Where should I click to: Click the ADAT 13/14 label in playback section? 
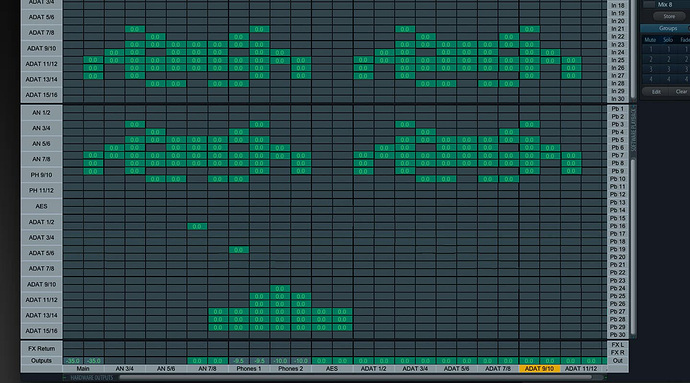(41, 315)
